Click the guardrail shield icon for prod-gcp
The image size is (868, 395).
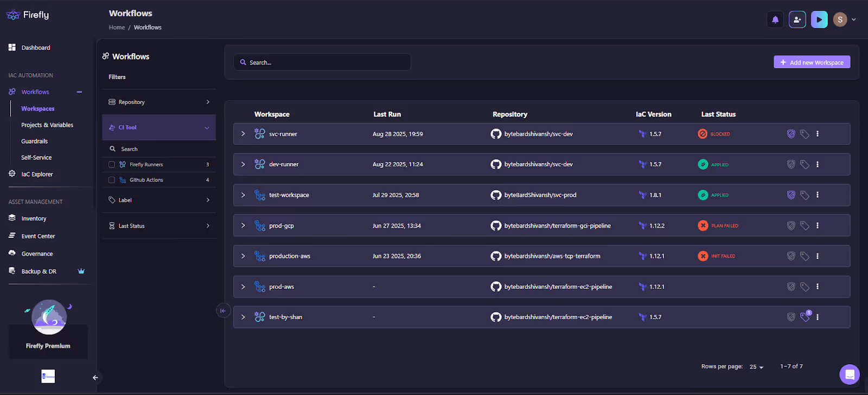coord(791,225)
